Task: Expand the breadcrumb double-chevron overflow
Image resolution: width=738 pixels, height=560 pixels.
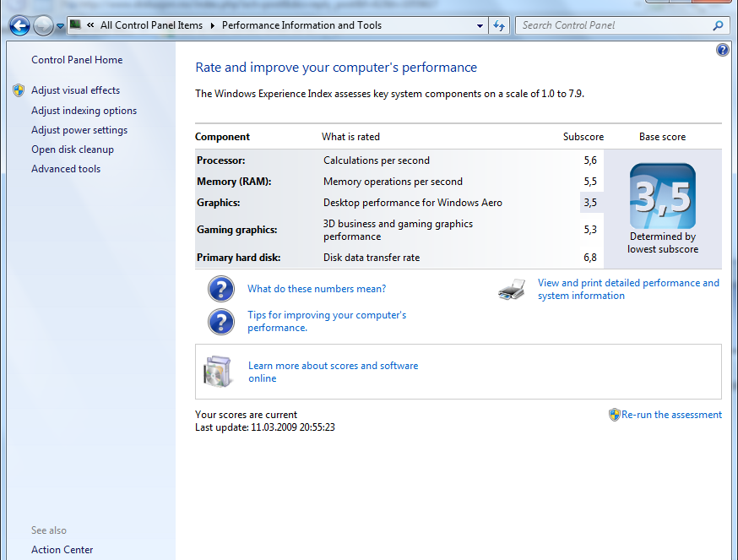Action: (x=90, y=25)
